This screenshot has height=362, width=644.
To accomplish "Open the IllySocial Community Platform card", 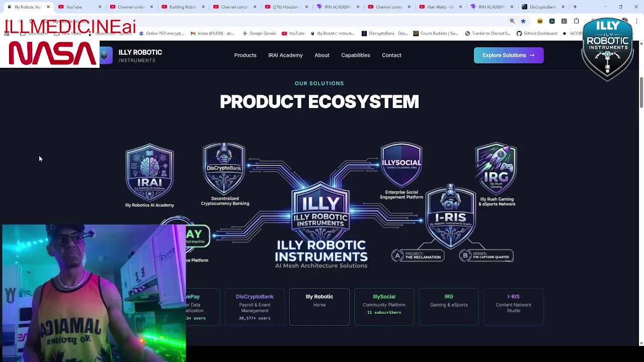I will point(384,307).
